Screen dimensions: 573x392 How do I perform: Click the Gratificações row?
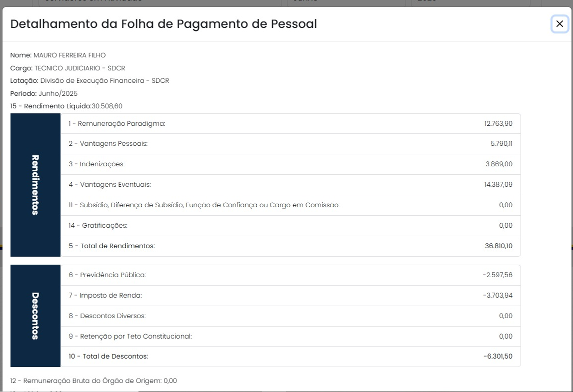pos(290,226)
